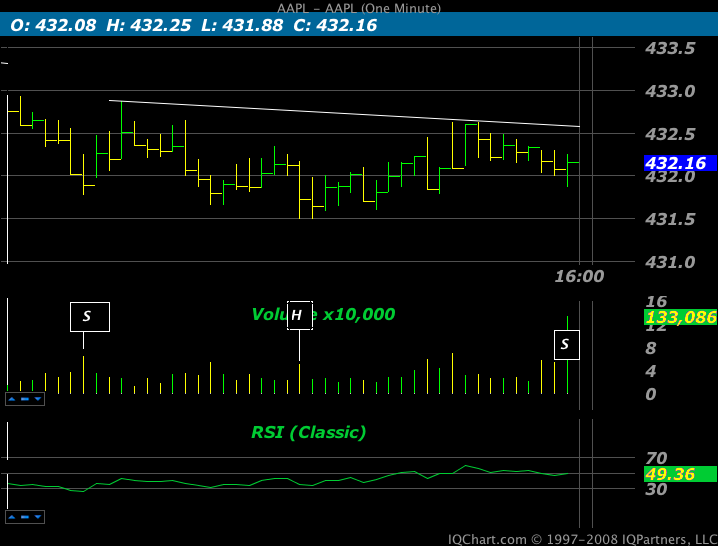Click the 8 label on volume axis

(651, 348)
